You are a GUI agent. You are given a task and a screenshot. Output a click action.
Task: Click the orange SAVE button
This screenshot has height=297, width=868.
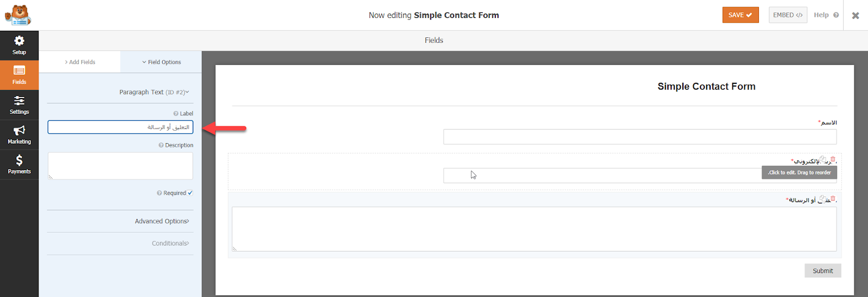(x=741, y=15)
